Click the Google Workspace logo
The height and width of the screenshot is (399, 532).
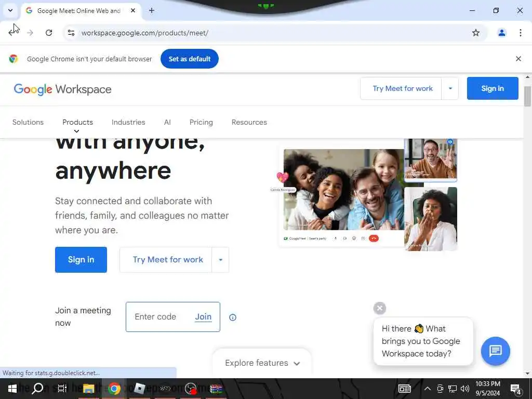click(x=62, y=89)
